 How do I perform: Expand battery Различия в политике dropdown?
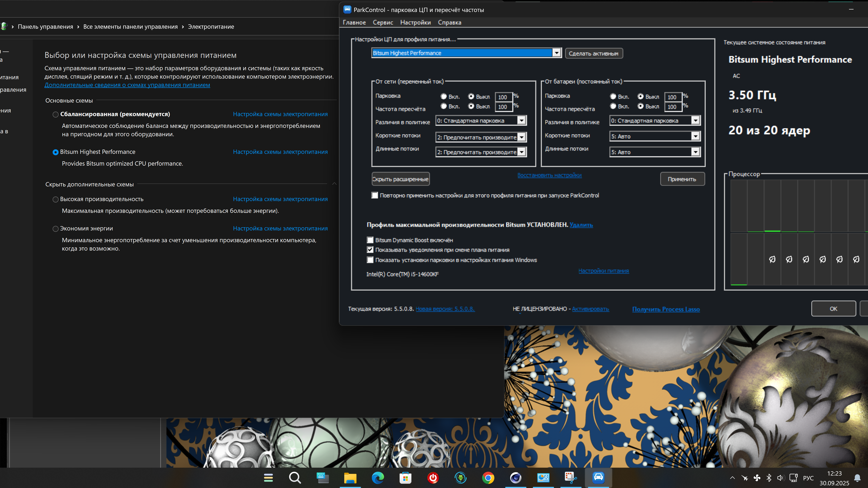click(x=696, y=121)
